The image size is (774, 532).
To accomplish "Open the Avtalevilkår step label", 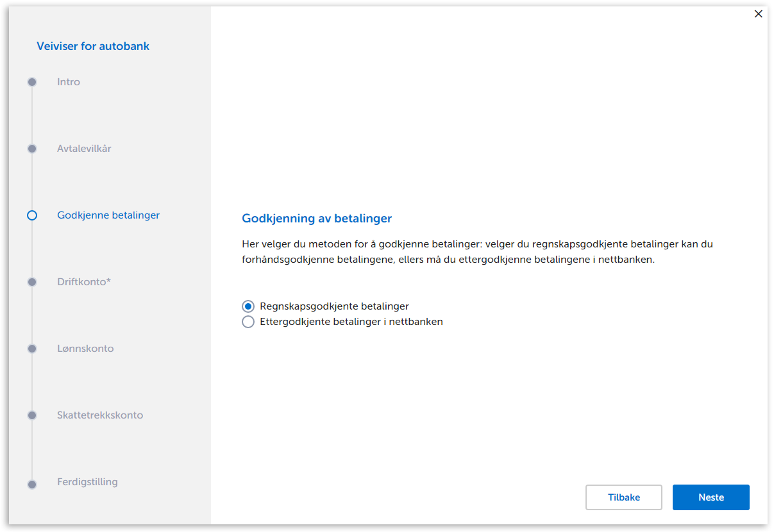I will click(84, 149).
